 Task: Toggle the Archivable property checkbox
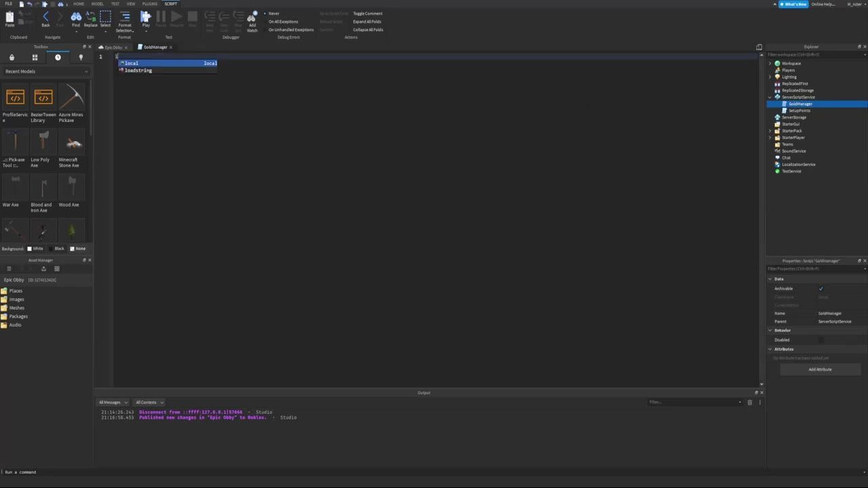821,289
